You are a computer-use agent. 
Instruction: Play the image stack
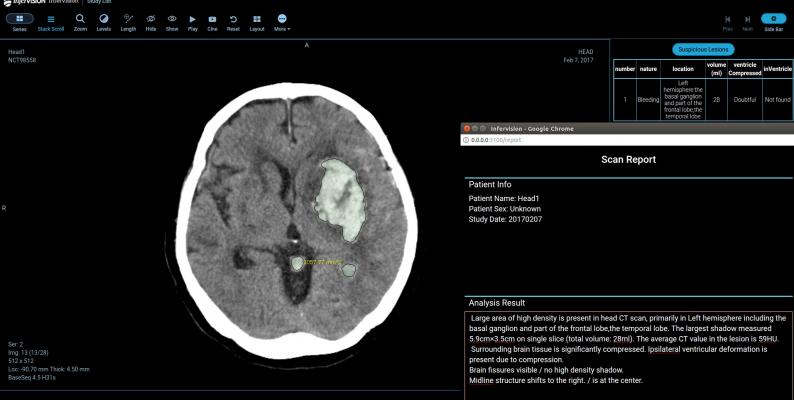pos(192,22)
